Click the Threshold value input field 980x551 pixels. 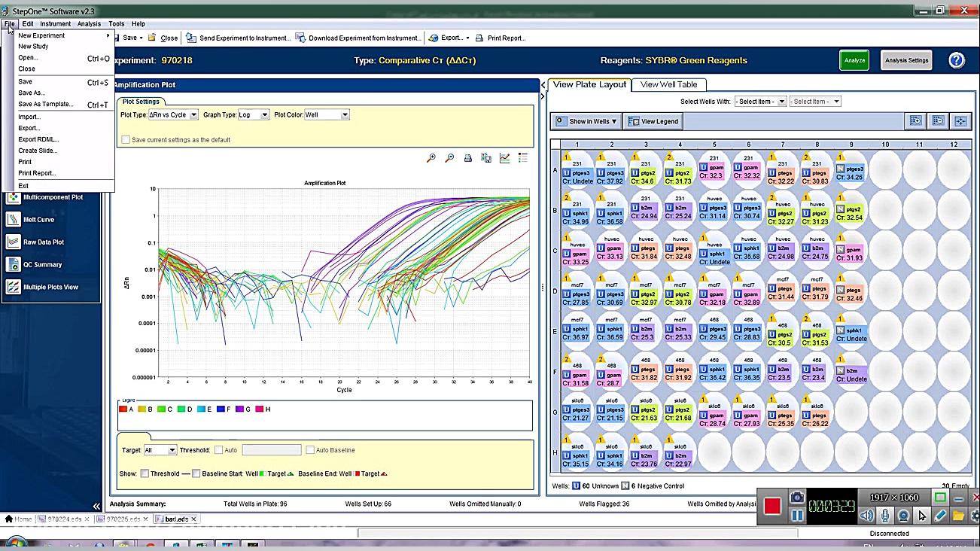(272, 450)
